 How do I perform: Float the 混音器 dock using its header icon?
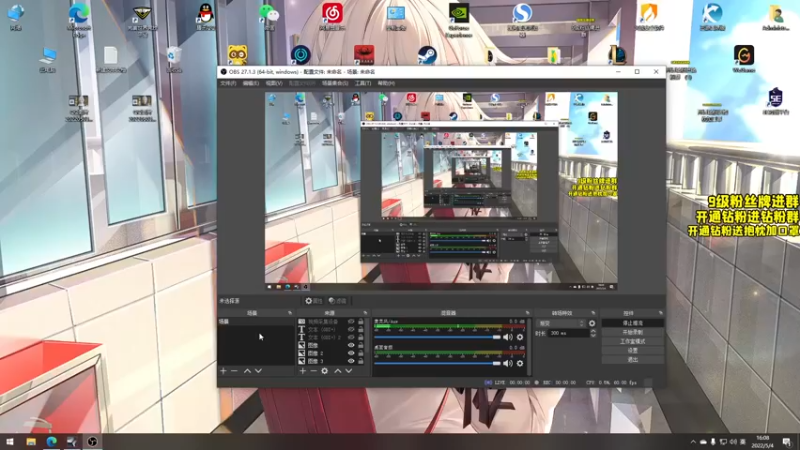527,313
